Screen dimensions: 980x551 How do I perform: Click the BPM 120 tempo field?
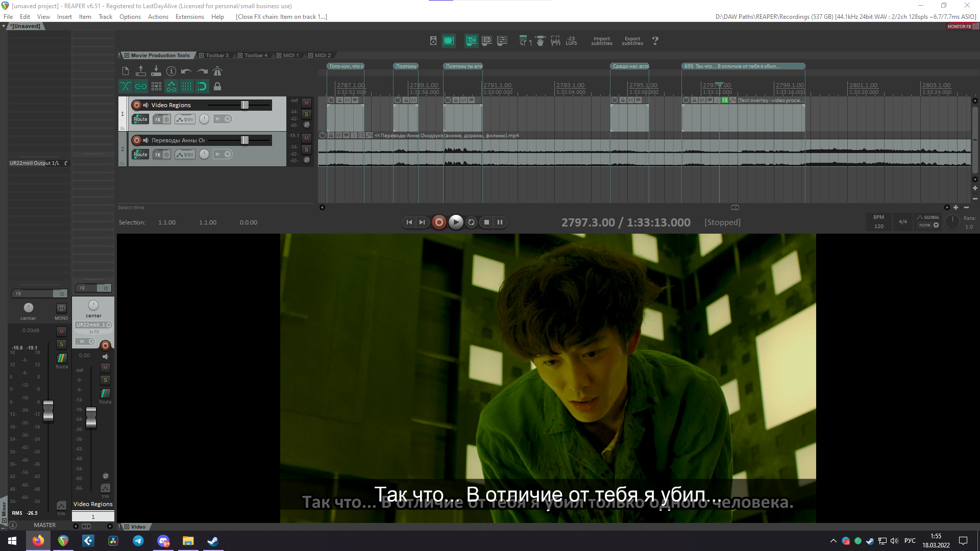878,221
